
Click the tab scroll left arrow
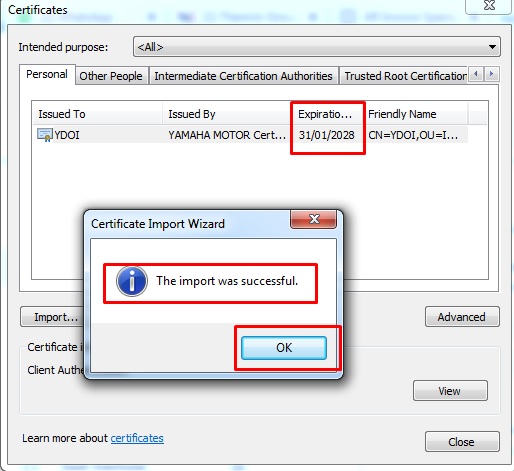[x=476, y=74]
